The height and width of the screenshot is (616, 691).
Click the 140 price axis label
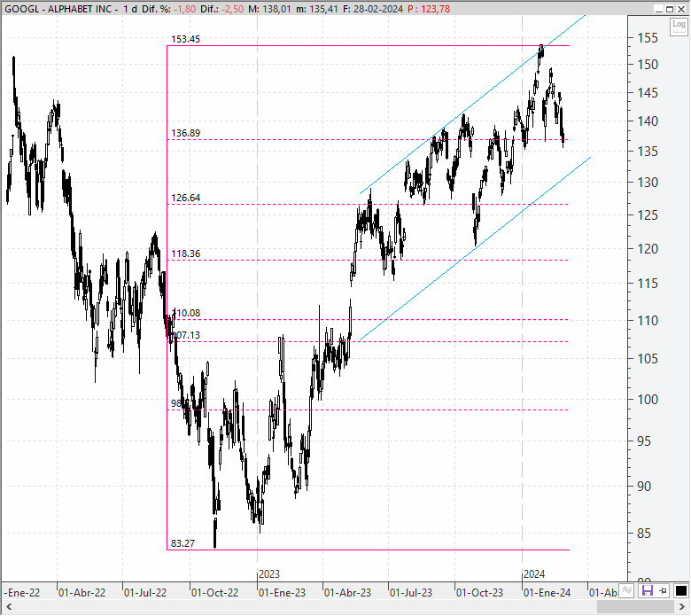click(648, 121)
